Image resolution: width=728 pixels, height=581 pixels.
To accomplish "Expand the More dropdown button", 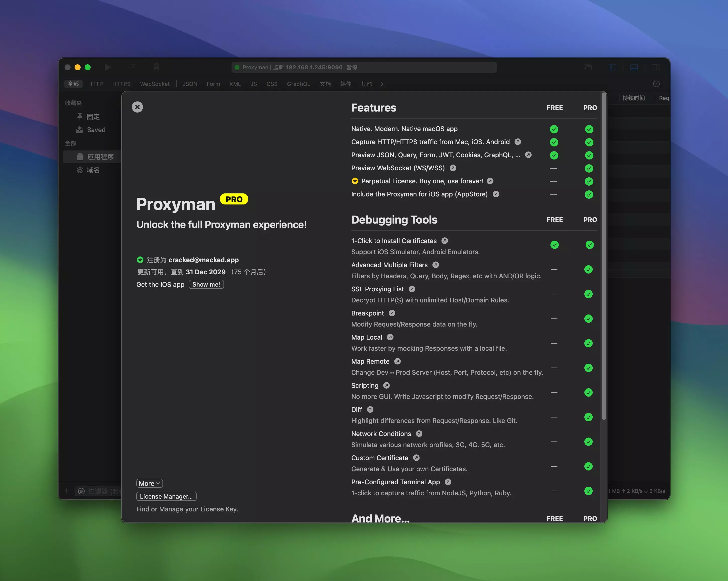I will (149, 483).
